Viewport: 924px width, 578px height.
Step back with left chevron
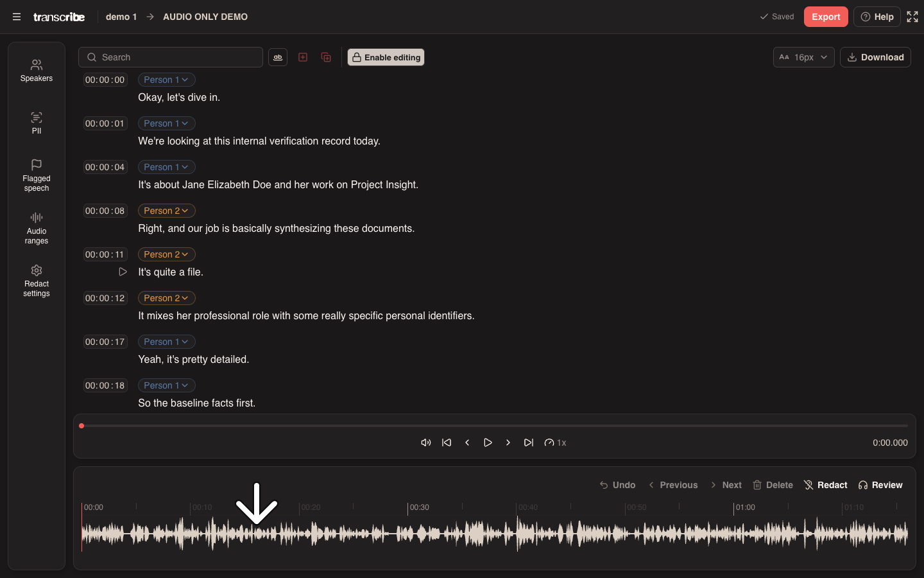(467, 442)
